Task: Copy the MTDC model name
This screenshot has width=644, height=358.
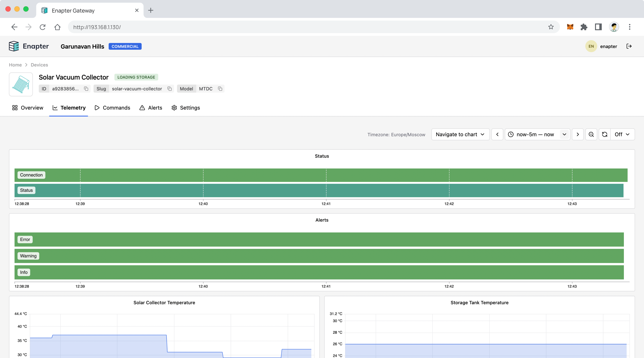Action: [220, 89]
